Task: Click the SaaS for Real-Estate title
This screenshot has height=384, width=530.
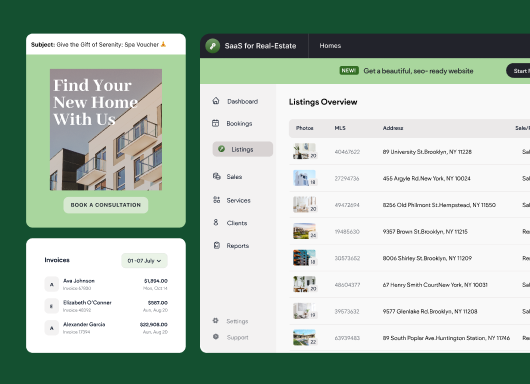Action: point(260,46)
